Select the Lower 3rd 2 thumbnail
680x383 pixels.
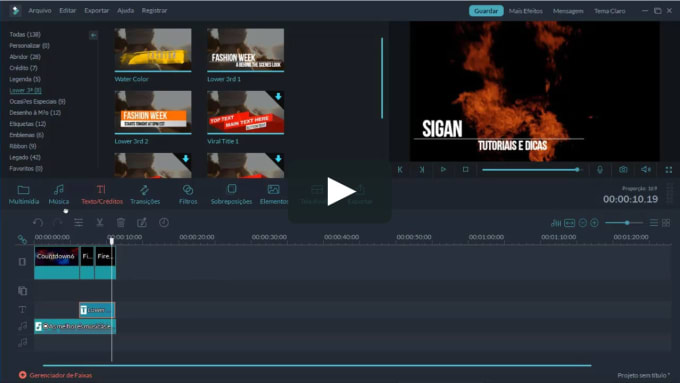(153, 112)
